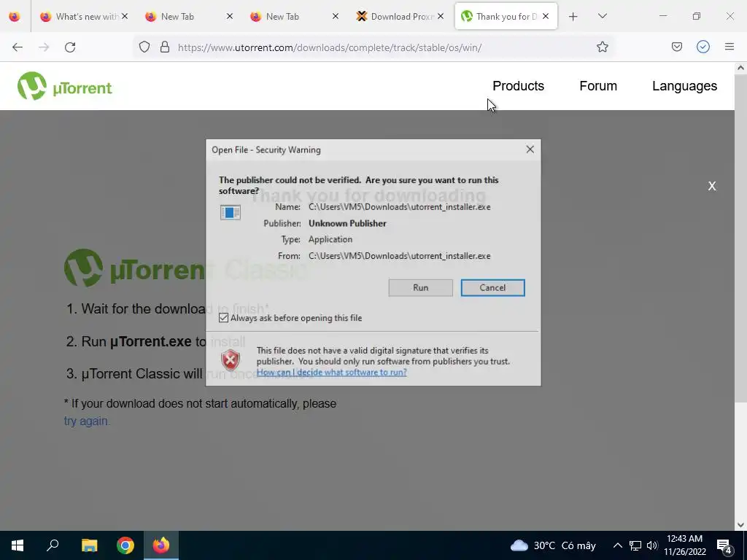Click the application file icon in dialog
Screen dimensions: 747x560
pyautogui.click(x=230, y=212)
